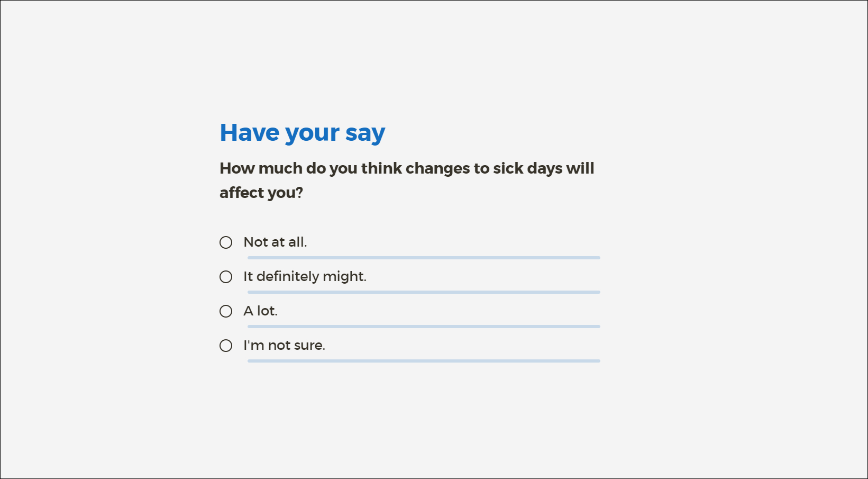Click the word "say" in the blue heading
Screen dimensions: 868x479
(365, 133)
